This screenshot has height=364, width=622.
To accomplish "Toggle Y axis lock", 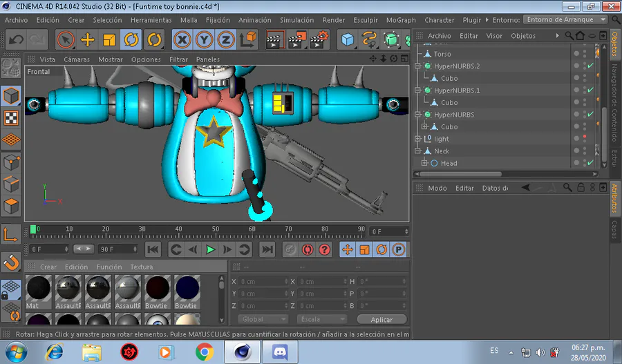I will [204, 39].
